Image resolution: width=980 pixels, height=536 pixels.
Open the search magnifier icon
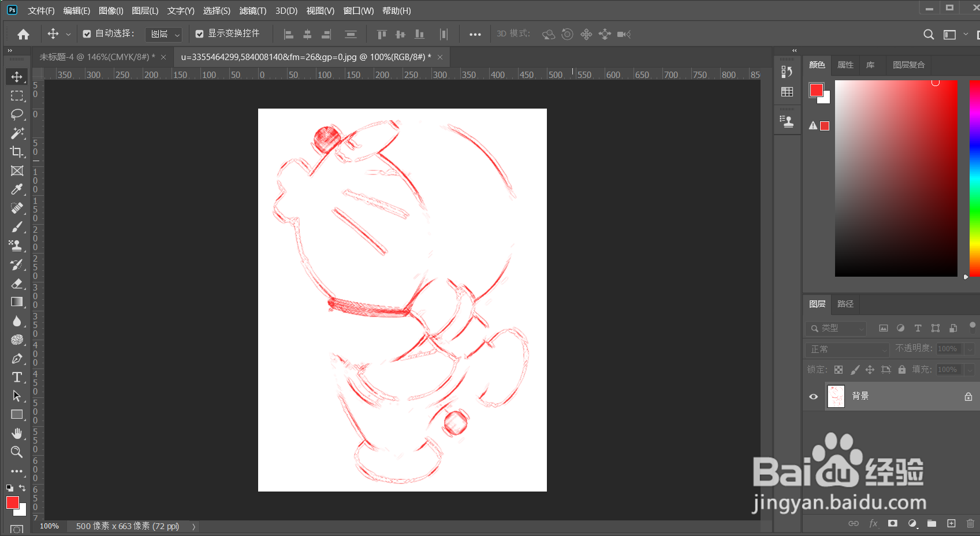[929, 34]
